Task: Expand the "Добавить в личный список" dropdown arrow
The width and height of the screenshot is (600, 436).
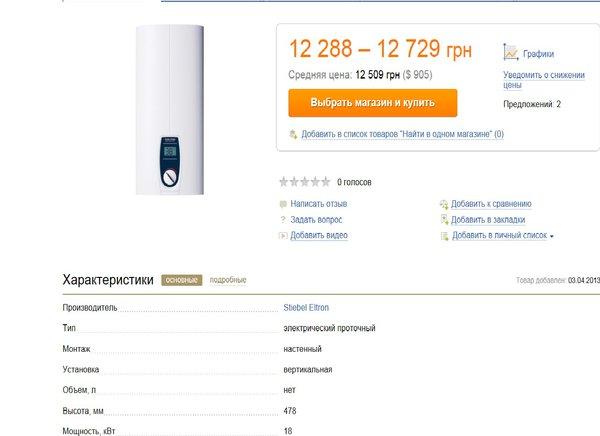Action: coord(551,236)
